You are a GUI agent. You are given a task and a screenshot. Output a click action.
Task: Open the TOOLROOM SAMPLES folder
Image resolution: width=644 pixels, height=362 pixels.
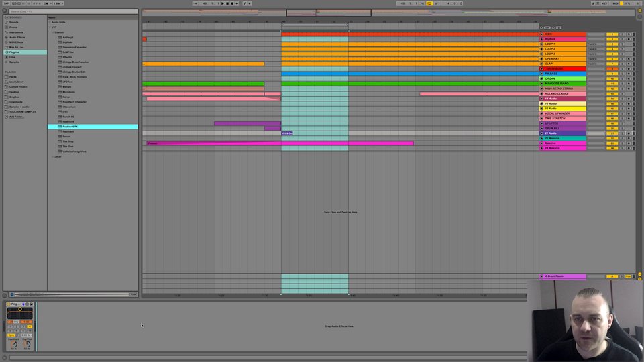[23, 112]
